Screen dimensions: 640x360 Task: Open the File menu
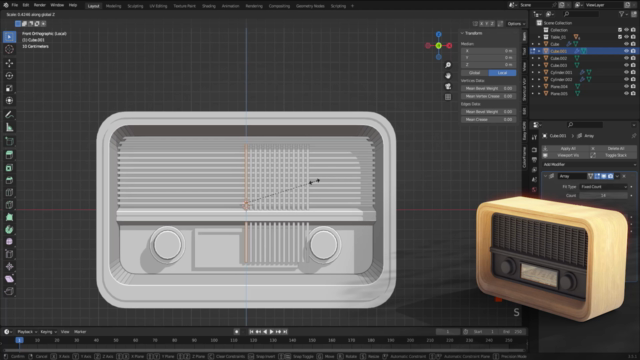tap(15, 5)
